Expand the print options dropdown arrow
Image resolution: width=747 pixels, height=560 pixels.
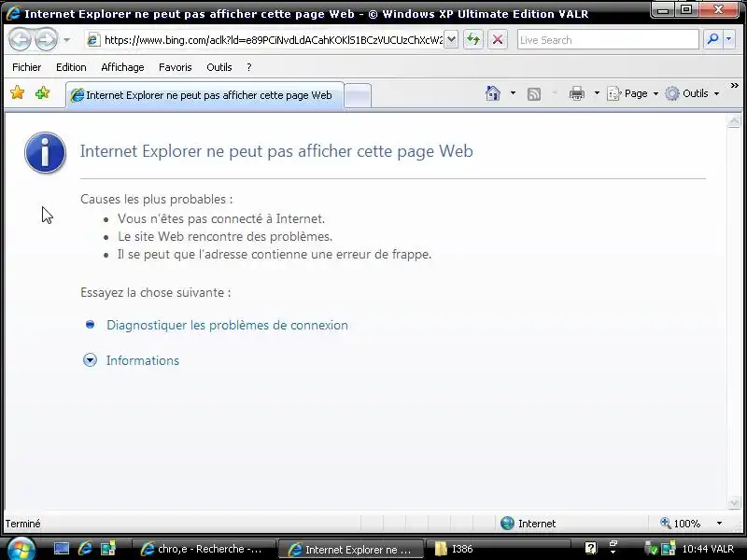pos(597,93)
